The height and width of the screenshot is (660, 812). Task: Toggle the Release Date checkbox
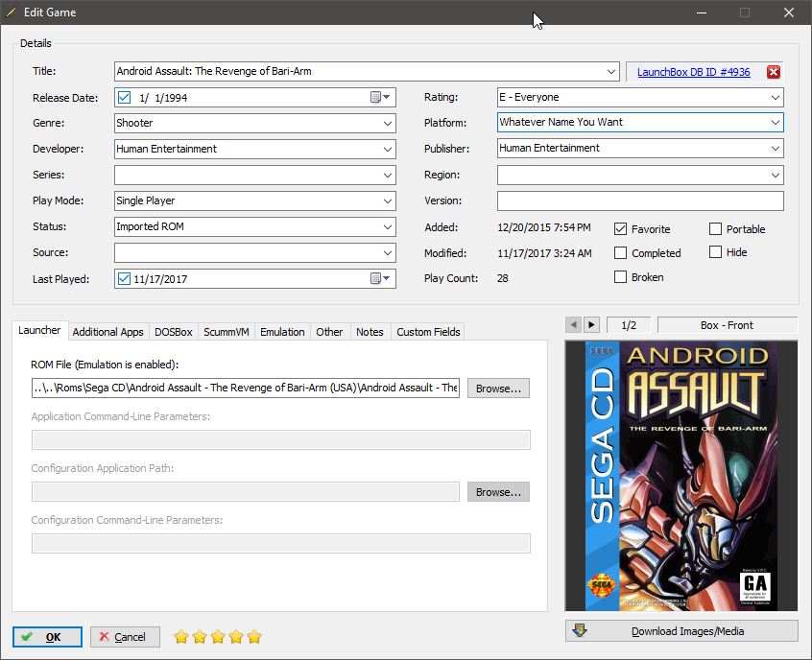point(124,97)
